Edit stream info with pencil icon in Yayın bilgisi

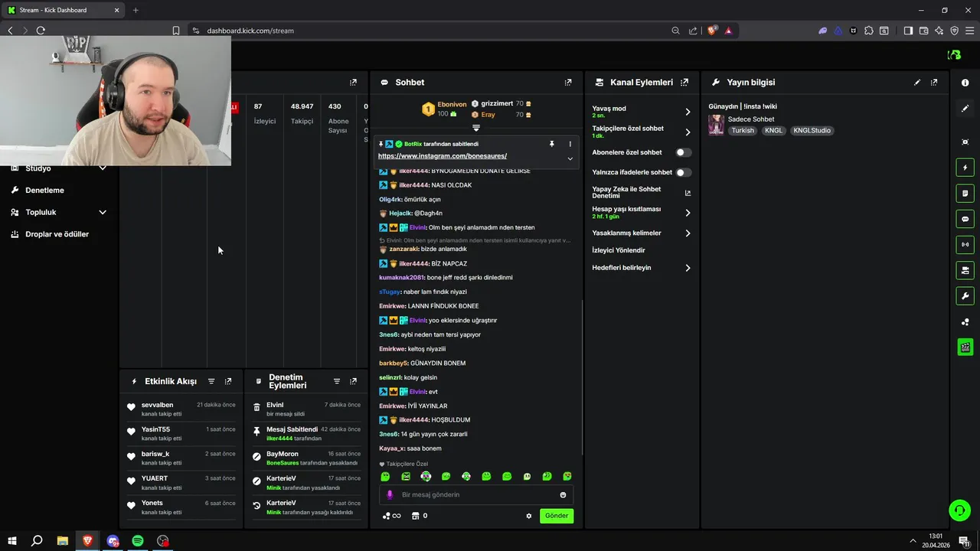917,82
